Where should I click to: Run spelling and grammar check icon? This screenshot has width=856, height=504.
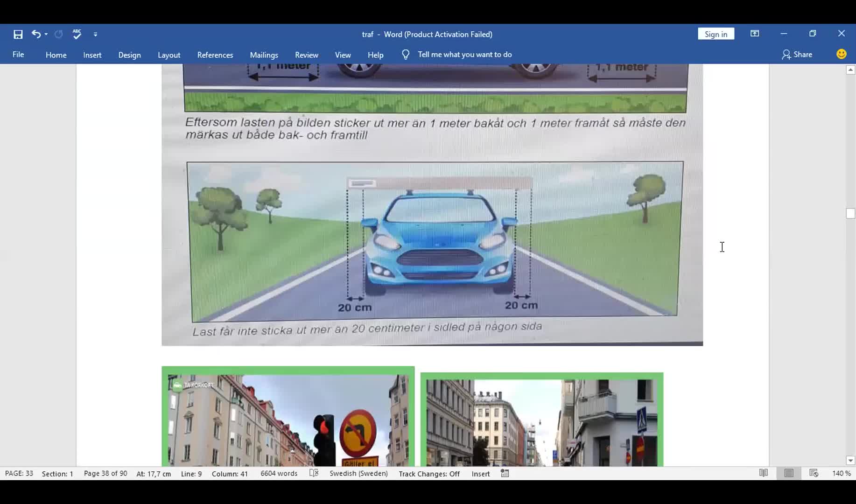point(77,34)
